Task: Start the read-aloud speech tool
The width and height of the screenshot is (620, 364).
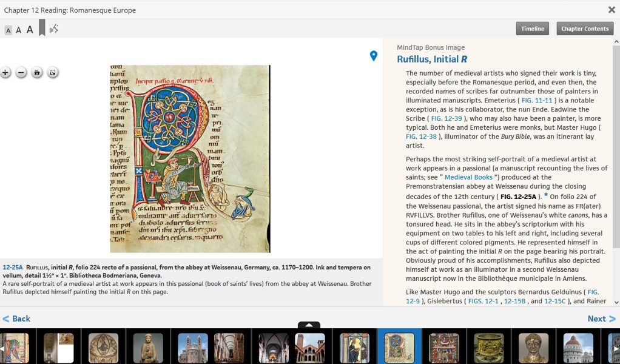Action: [x=54, y=29]
